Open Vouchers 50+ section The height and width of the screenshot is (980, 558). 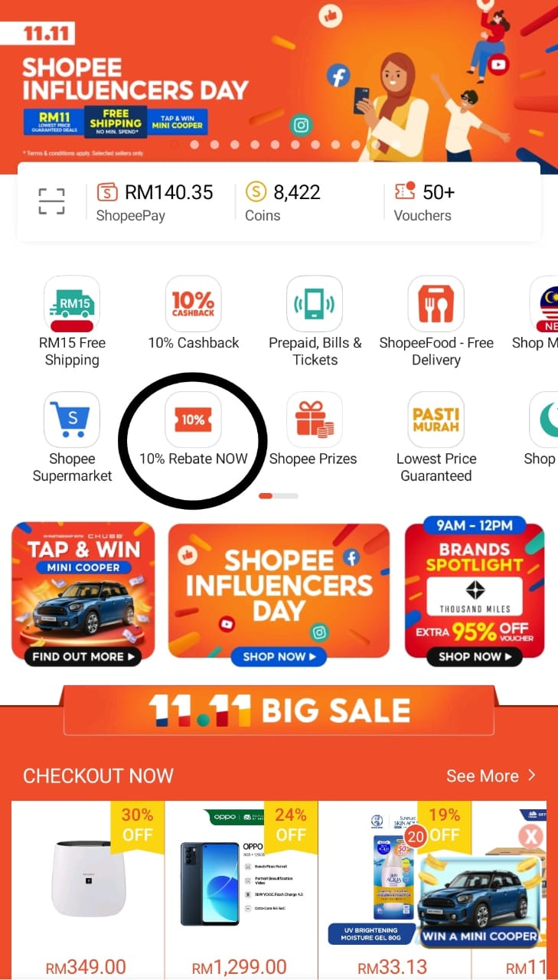[x=424, y=202]
